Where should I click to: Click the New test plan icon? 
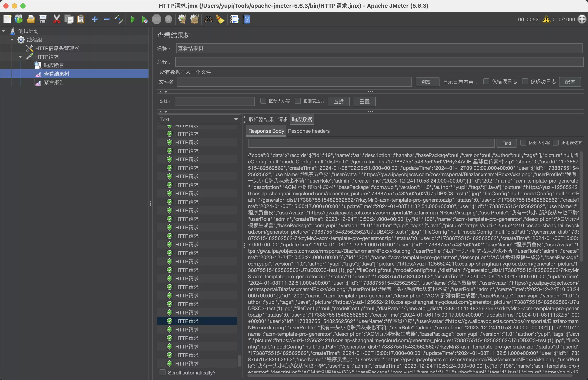(7, 19)
